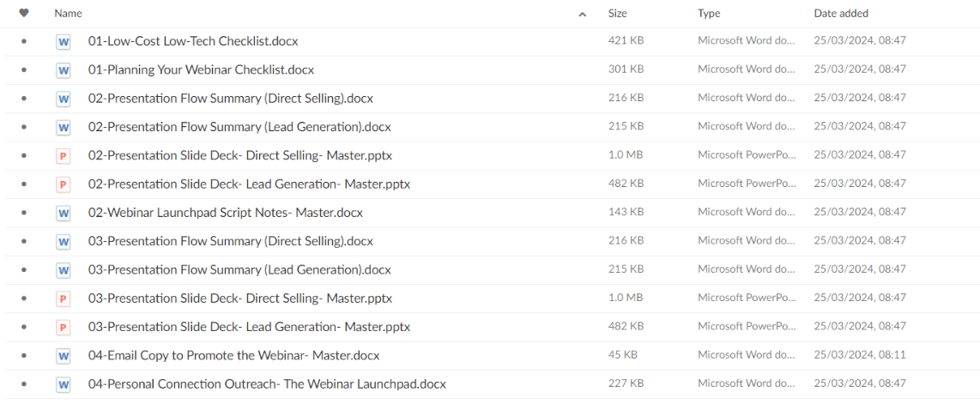
Task: Sort by the Type column header
Action: coord(709,13)
